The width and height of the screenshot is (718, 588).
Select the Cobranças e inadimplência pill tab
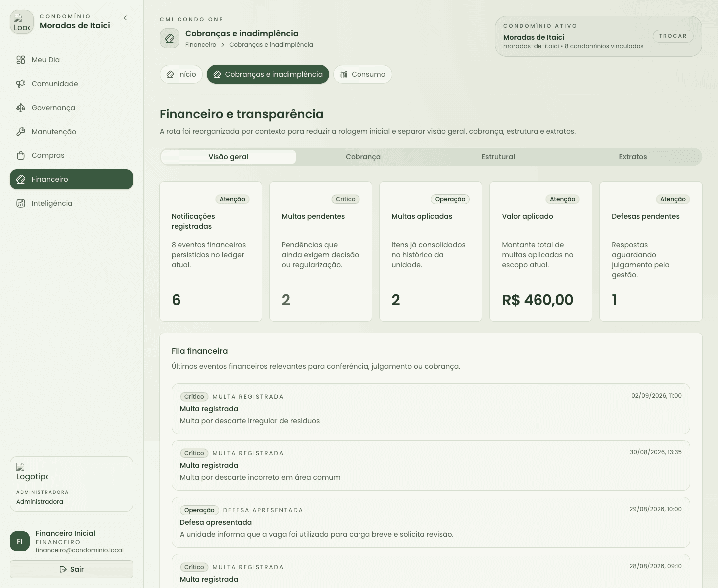pyautogui.click(x=268, y=74)
